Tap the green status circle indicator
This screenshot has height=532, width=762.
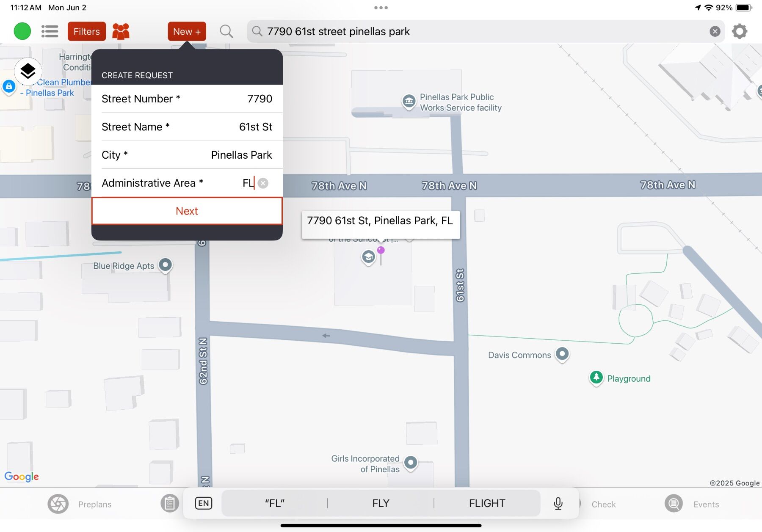coord(22,31)
